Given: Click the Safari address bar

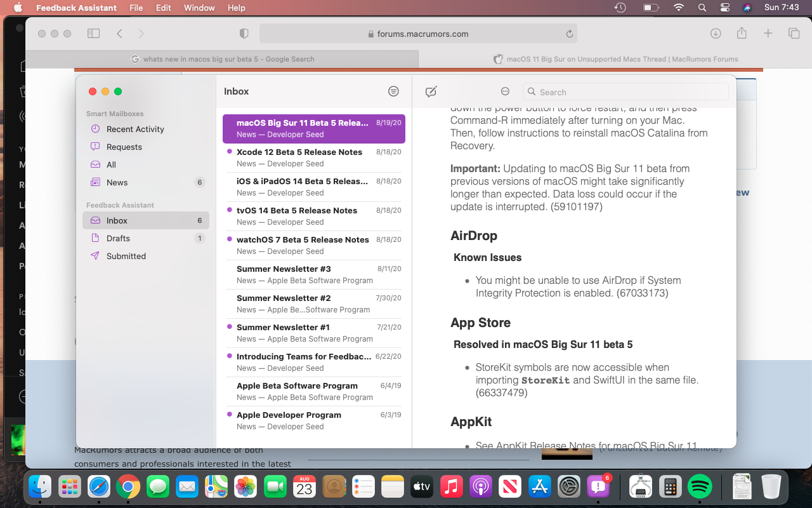Looking at the screenshot, I should tap(418, 34).
